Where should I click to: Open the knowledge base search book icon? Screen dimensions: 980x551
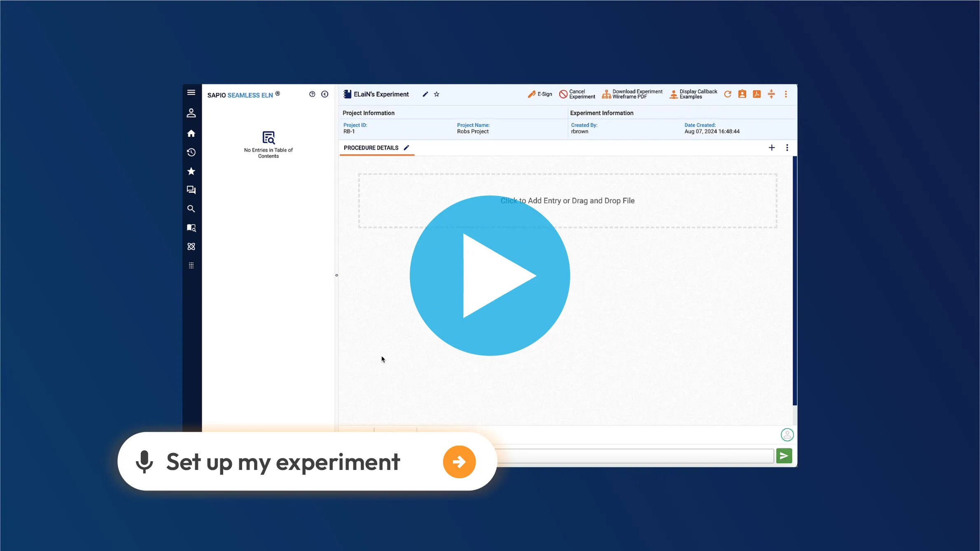[x=191, y=228]
